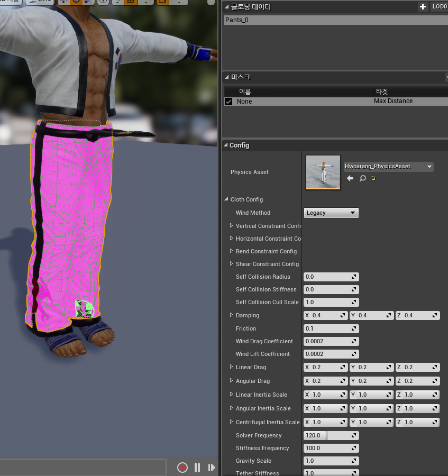Edit the Self Collision Radius field
The image size is (448, 476).
pyautogui.click(x=331, y=277)
